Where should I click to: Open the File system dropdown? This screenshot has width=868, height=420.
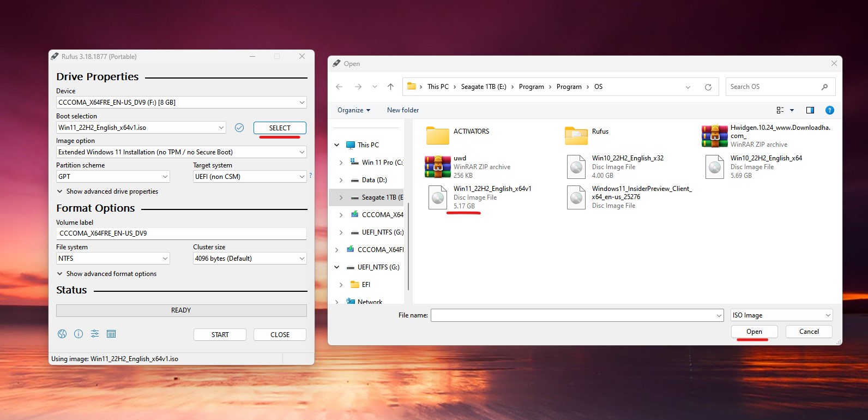click(x=113, y=259)
